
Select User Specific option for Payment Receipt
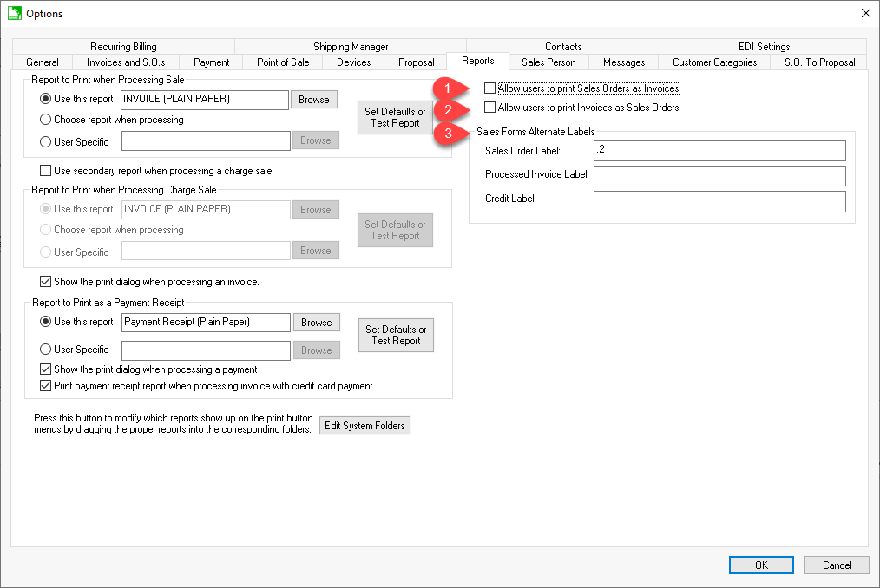click(46, 350)
